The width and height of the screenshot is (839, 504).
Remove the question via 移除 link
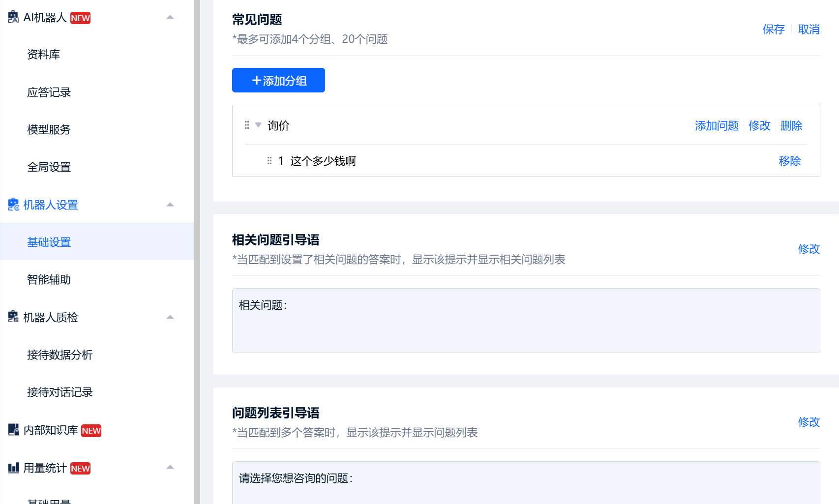[x=790, y=161]
